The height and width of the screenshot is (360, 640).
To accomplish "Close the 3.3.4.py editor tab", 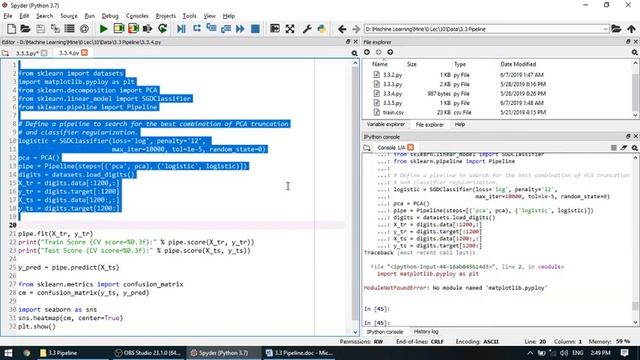I will 84,53.
